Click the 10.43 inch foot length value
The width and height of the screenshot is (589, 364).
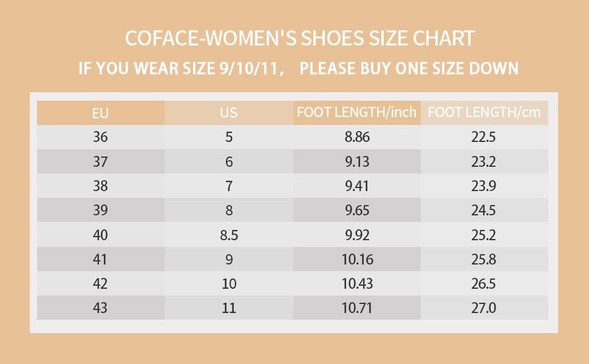coord(356,284)
